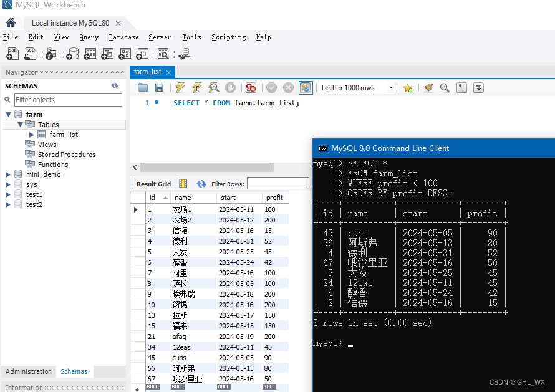Click the Filter objects search field

(x=68, y=100)
